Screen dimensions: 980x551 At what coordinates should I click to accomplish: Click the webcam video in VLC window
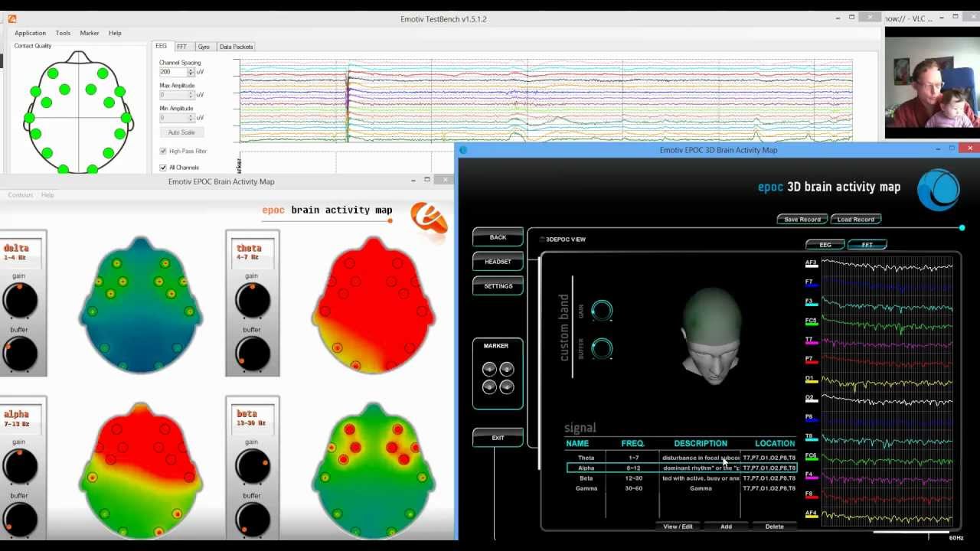[932, 83]
